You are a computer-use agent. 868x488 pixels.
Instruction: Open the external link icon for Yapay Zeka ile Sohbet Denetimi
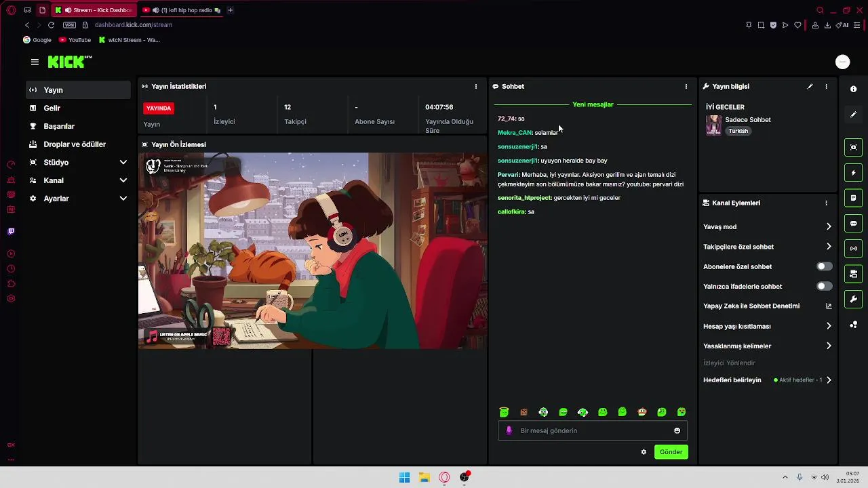(x=828, y=306)
